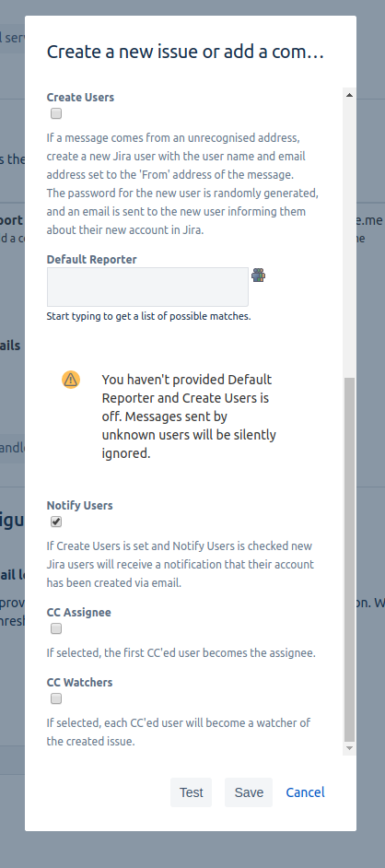The width and height of the screenshot is (385, 868).
Task: Click the Create Users label
Action: (80, 97)
